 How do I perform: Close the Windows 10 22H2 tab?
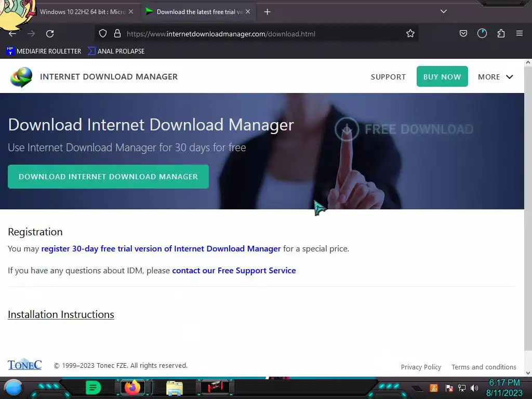[131, 11]
